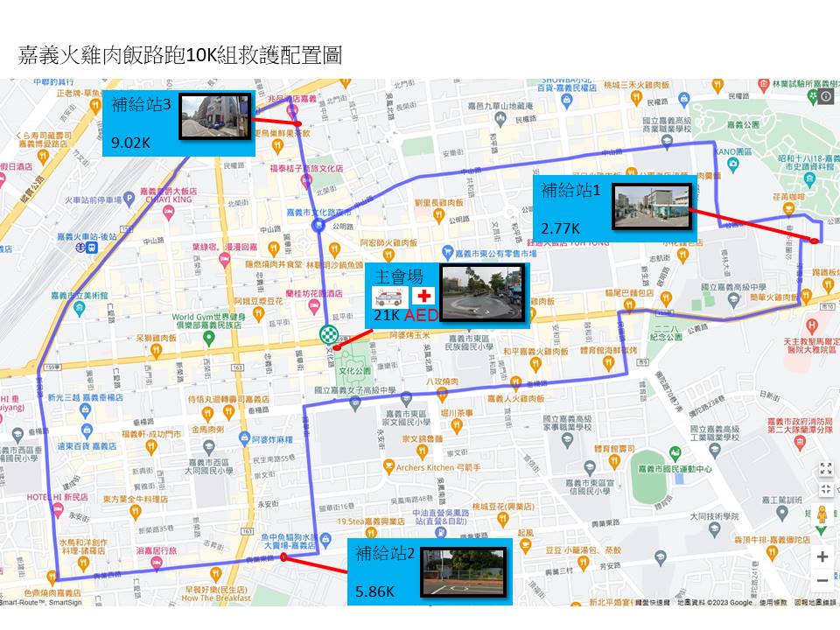Click the 鍵盤快速鍵 keyboard shortcuts link
This screenshot has height=630, width=840.
[653, 603]
